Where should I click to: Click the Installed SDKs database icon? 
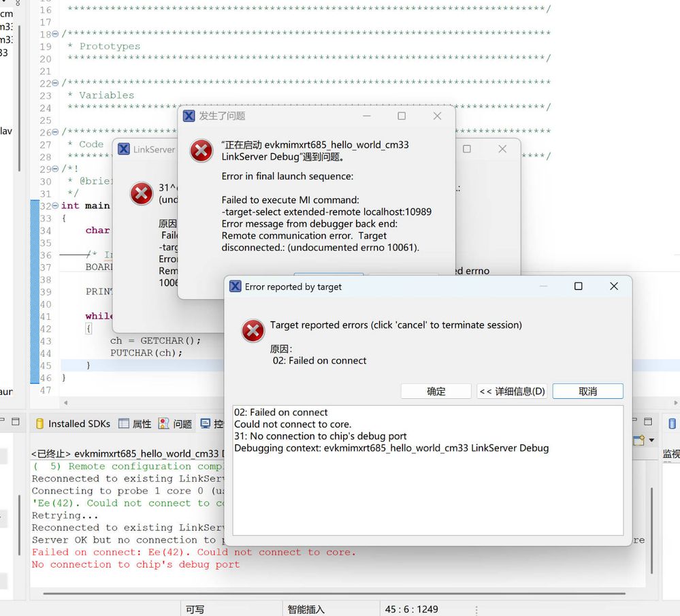39,423
